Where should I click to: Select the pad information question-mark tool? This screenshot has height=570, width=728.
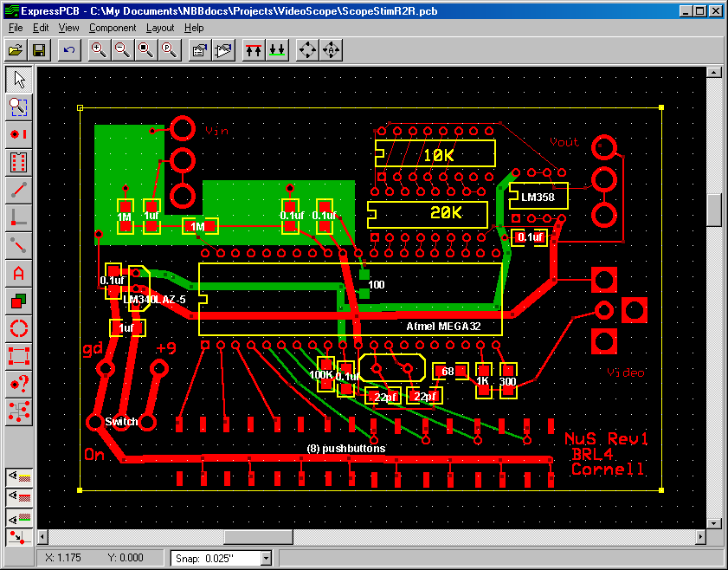(x=18, y=384)
